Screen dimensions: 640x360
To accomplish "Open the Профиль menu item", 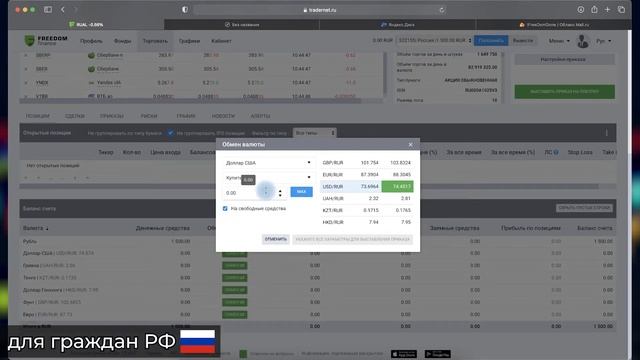I will (x=91, y=41).
